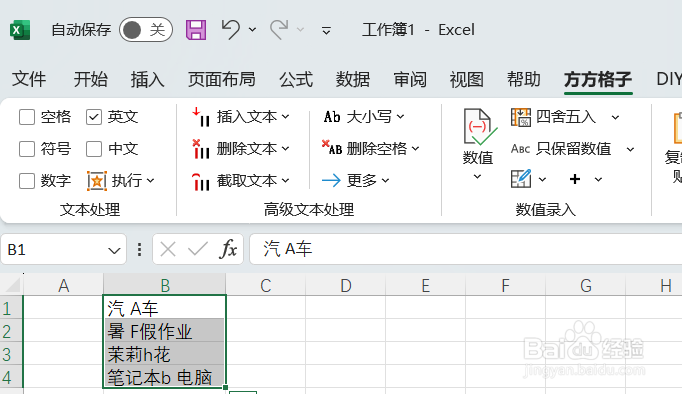
Task: Click the 截取文本 icon
Action: (x=201, y=181)
